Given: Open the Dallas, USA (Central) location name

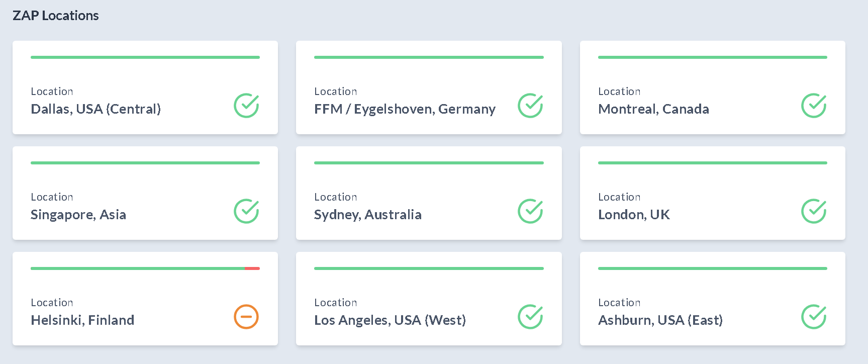Looking at the screenshot, I should [95, 109].
